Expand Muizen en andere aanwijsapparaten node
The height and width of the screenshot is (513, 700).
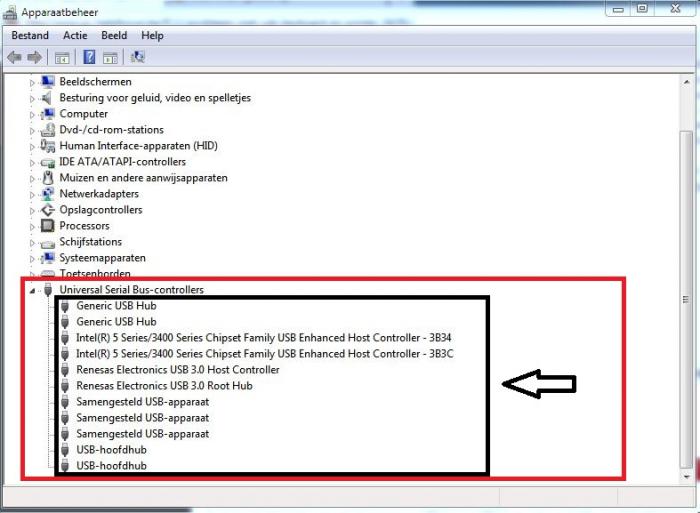[32, 179]
